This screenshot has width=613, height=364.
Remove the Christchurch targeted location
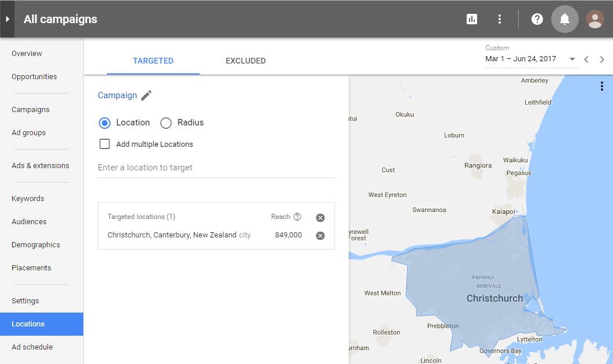click(x=320, y=235)
